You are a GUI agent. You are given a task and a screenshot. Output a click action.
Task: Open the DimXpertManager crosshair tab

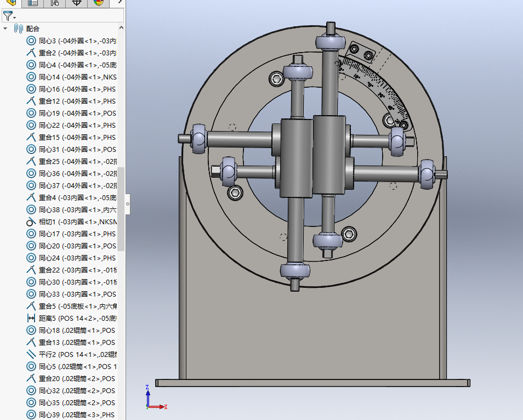[x=76, y=3]
